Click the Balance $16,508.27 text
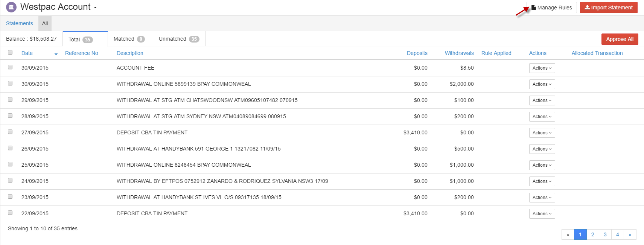Viewport: 644px width, 245px height. tap(31, 39)
